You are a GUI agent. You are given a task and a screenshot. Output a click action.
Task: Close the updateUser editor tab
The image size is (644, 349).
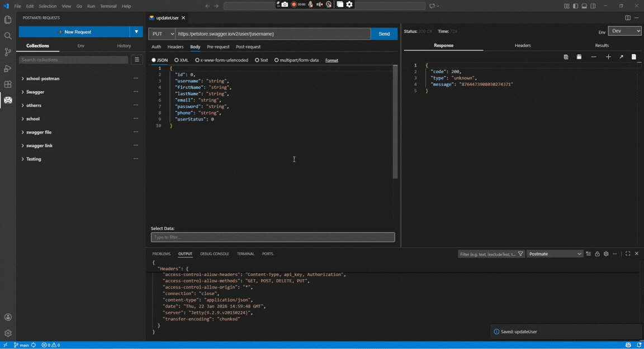pos(183,18)
